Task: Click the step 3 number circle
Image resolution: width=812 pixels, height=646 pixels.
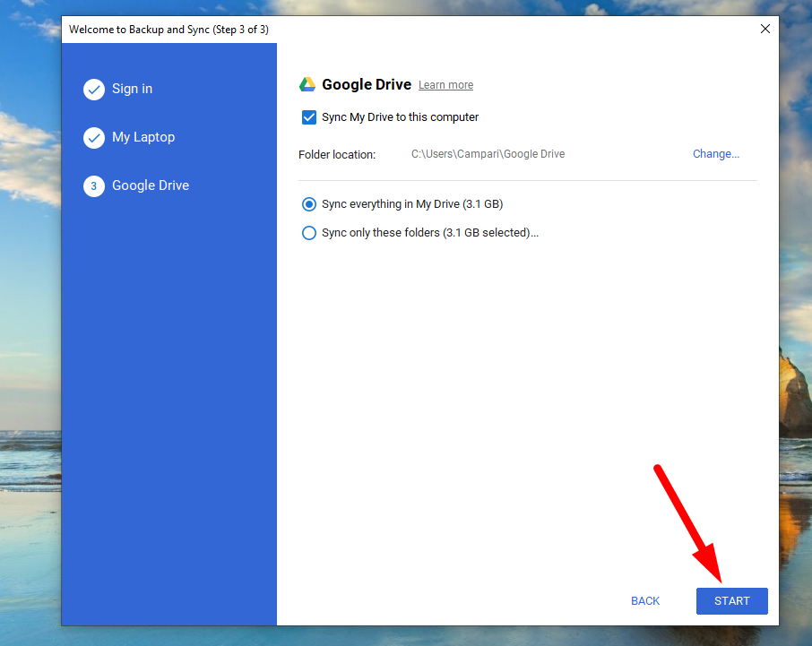Action: coord(94,185)
